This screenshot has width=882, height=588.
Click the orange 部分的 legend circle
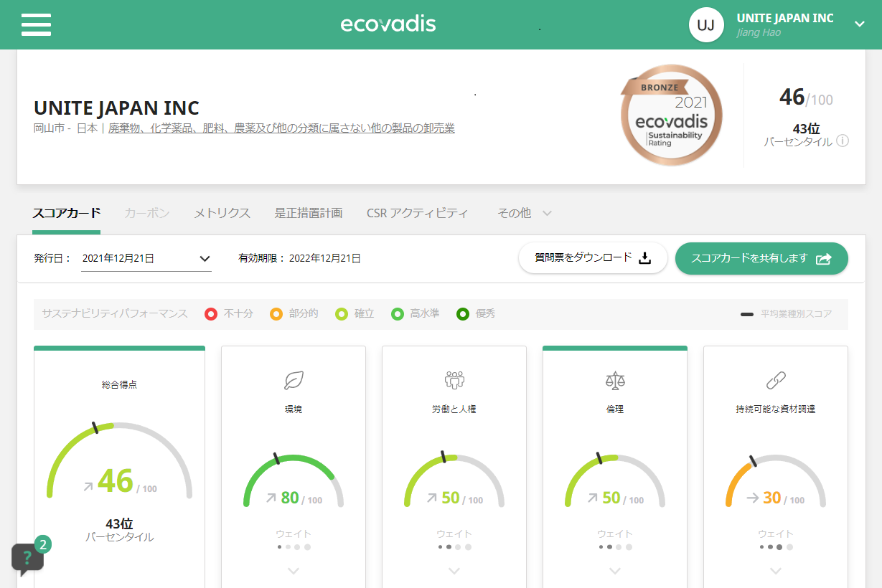[x=276, y=314]
